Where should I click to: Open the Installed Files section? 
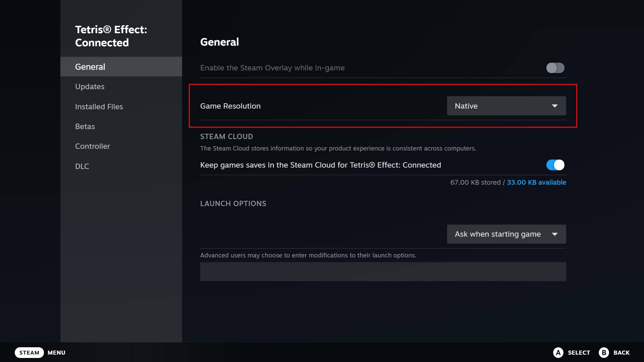(99, 106)
